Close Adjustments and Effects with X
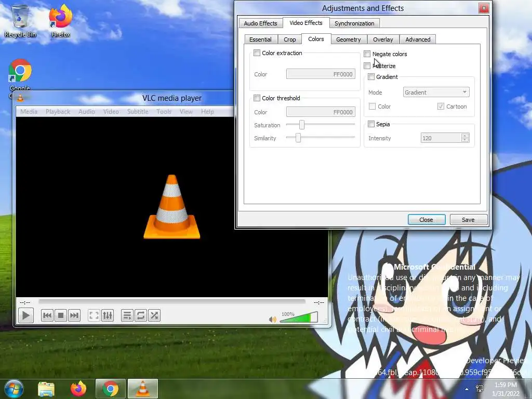Screen dimensions: 532x399 484,8
